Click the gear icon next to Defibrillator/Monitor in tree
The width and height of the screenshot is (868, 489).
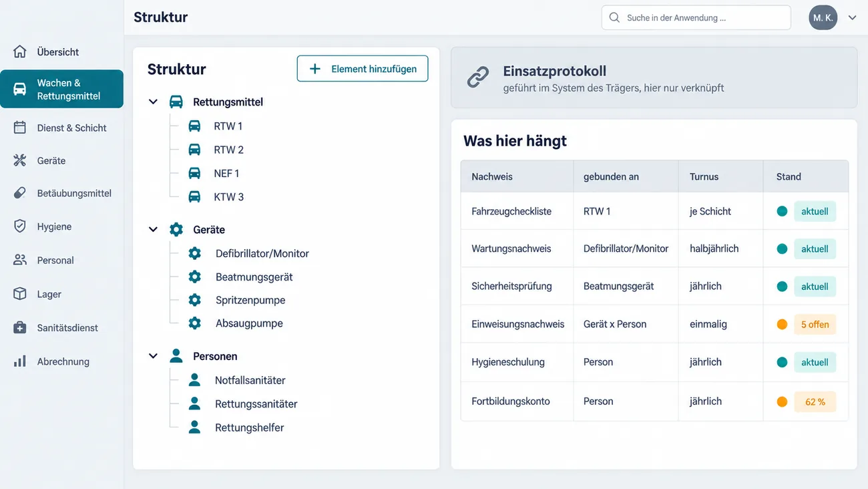click(194, 253)
